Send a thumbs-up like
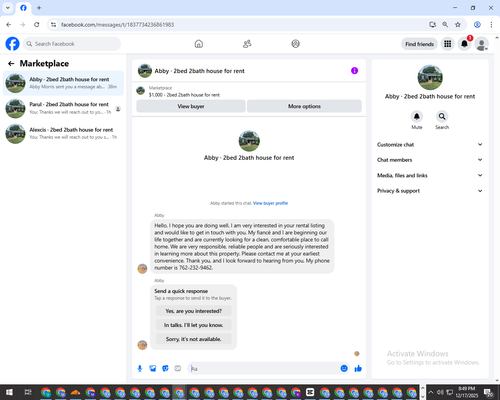 point(358,368)
